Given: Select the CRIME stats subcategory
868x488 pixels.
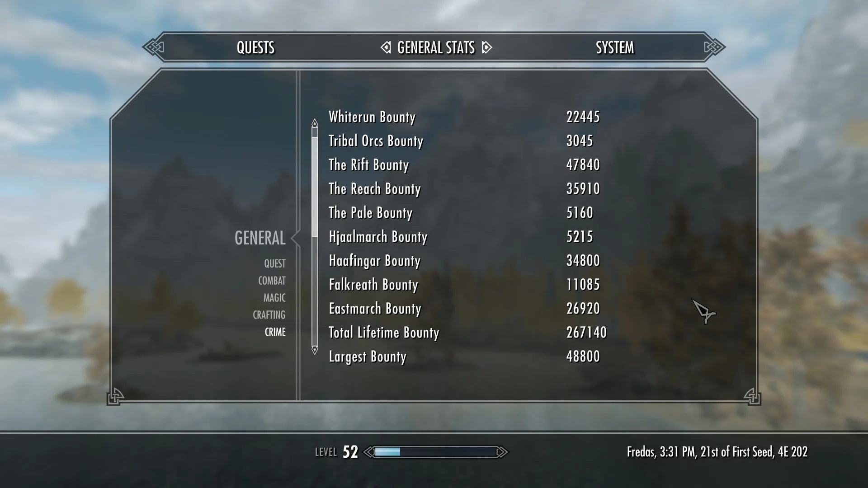Looking at the screenshot, I should pos(275,331).
